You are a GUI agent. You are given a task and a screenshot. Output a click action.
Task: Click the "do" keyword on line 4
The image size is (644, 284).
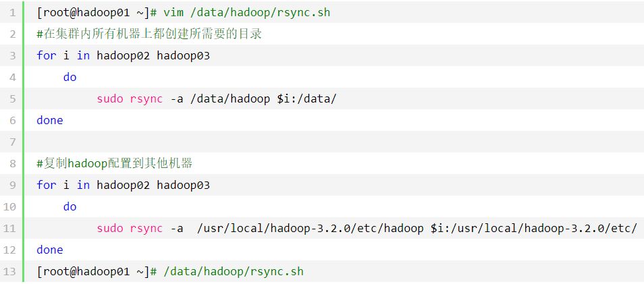70,78
